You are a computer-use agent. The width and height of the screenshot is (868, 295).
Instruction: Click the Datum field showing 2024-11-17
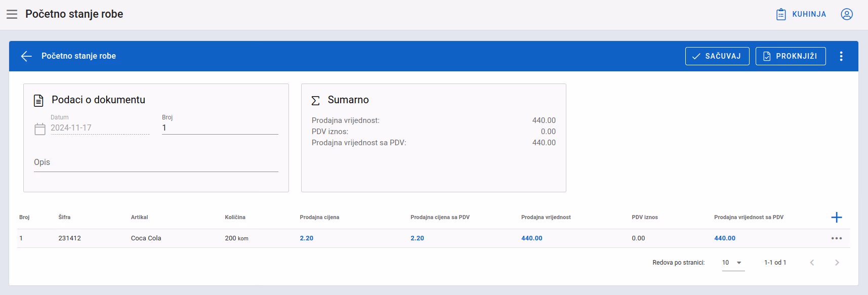click(100, 128)
